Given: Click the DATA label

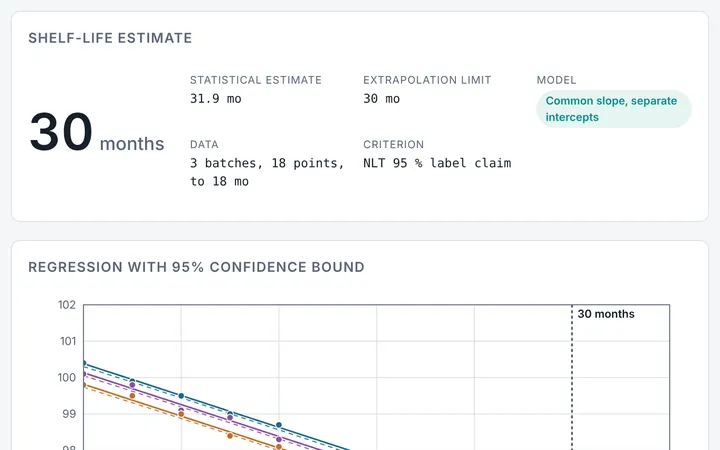Looking at the screenshot, I should (x=204, y=144).
